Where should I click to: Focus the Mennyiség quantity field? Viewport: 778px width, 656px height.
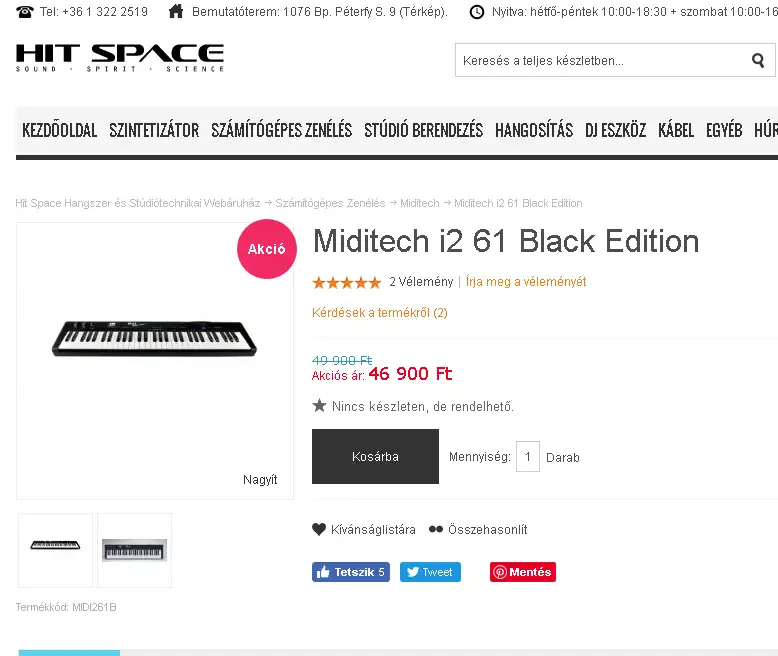[x=528, y=457]
